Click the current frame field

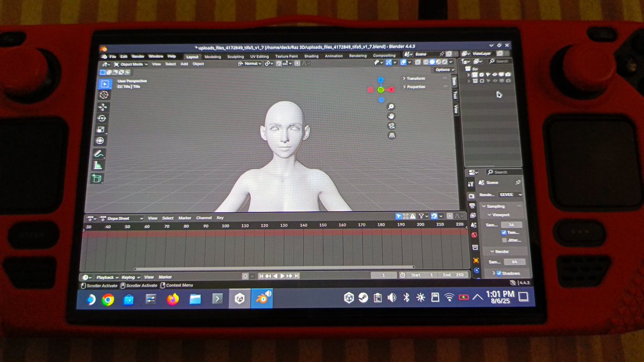click(x=384, y=275)
